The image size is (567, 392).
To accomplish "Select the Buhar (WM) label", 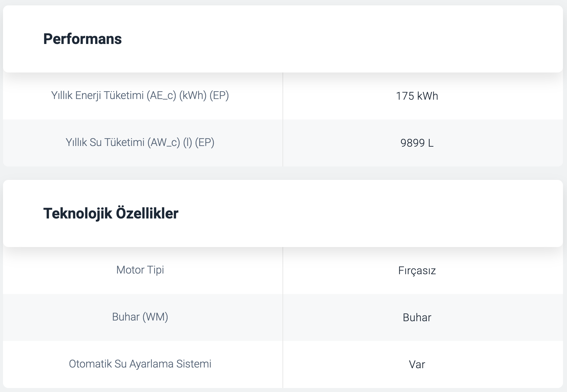I will (x=140, y=317).
